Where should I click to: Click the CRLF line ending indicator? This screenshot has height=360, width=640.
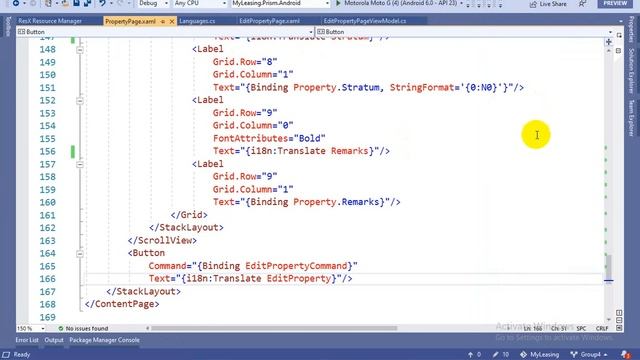[602, 329]
